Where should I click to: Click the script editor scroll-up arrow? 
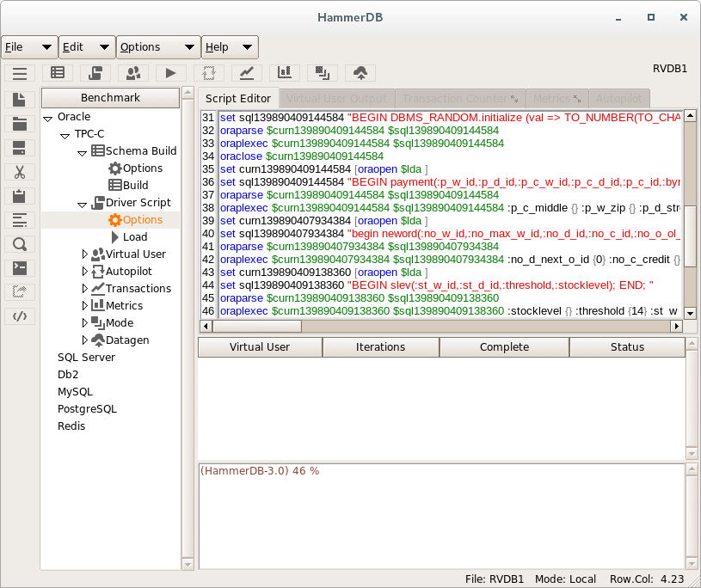[x=690, y=116]
